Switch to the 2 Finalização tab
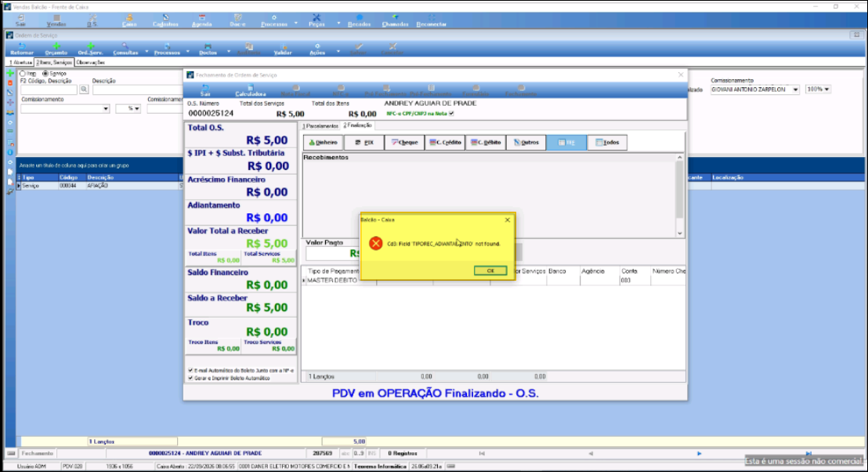Screen dimensions: 868x472 pyautogui.click(x=357, y=125)
